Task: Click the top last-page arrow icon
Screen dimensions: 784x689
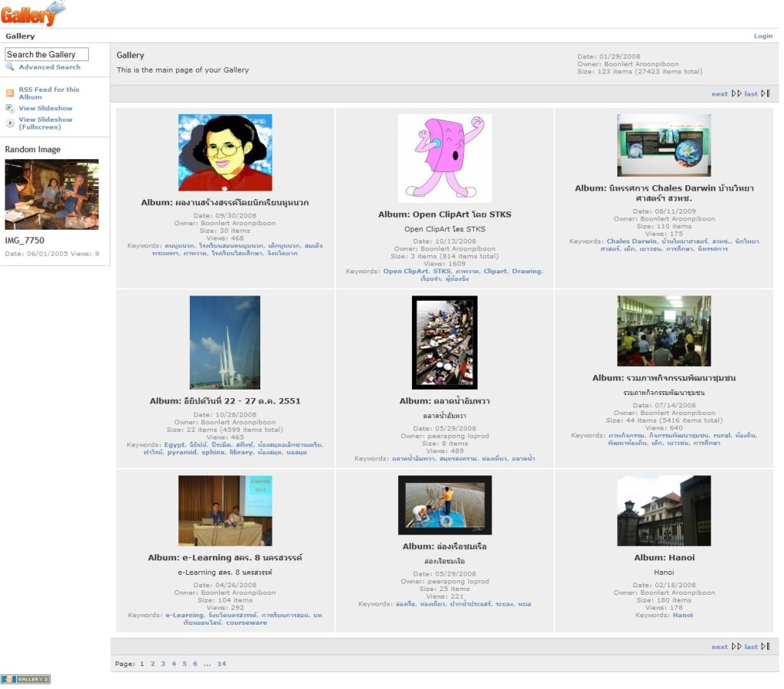Action: 765,94
